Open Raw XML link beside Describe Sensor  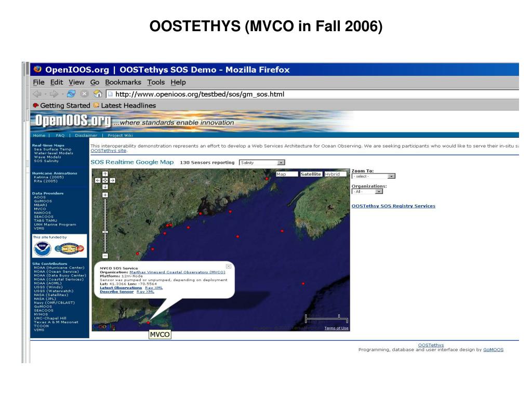coord(145,292)
